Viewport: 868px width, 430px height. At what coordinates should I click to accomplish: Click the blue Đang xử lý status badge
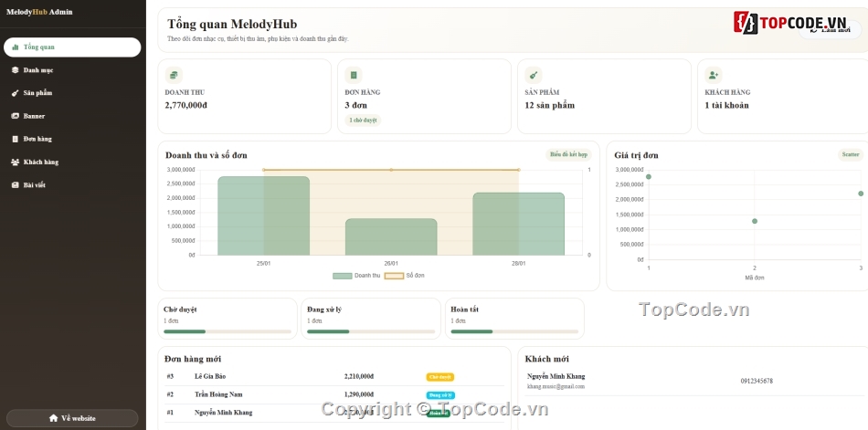[x=440, y=395]
